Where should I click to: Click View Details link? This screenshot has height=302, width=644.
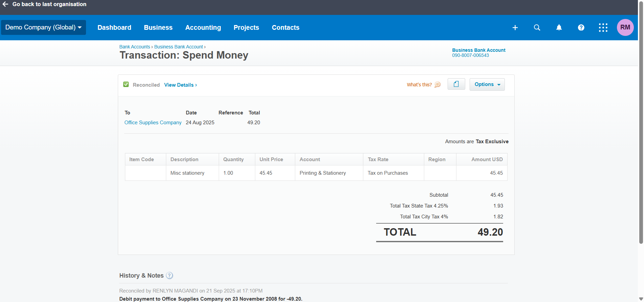click(x=180, y=85)
